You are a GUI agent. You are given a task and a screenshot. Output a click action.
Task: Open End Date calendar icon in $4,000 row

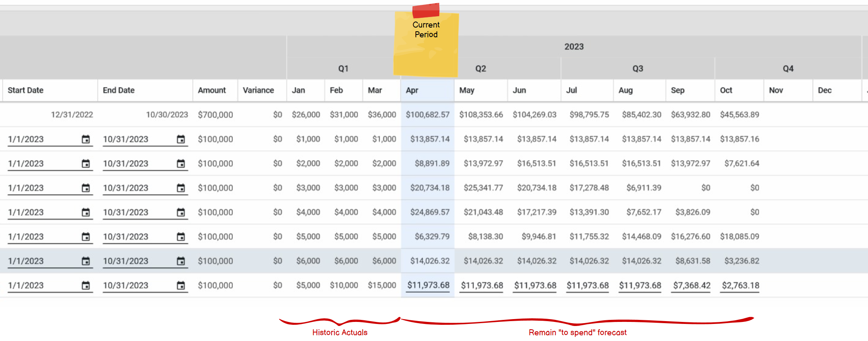coord(180,212)
